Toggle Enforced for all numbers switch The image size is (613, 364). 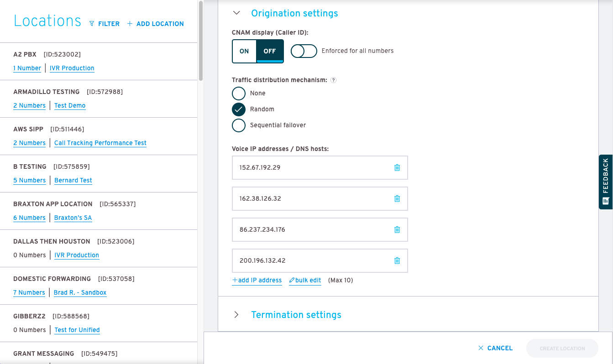[304, 51]
